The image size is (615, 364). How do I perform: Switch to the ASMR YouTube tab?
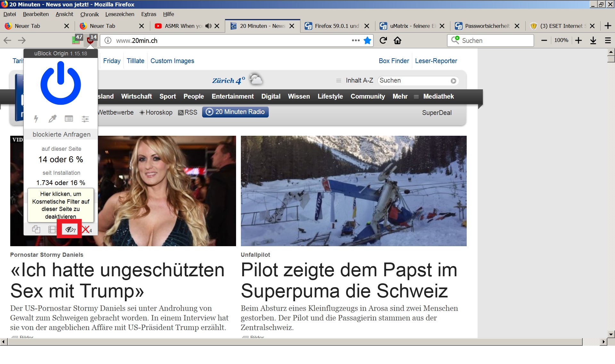coord(183,26)
